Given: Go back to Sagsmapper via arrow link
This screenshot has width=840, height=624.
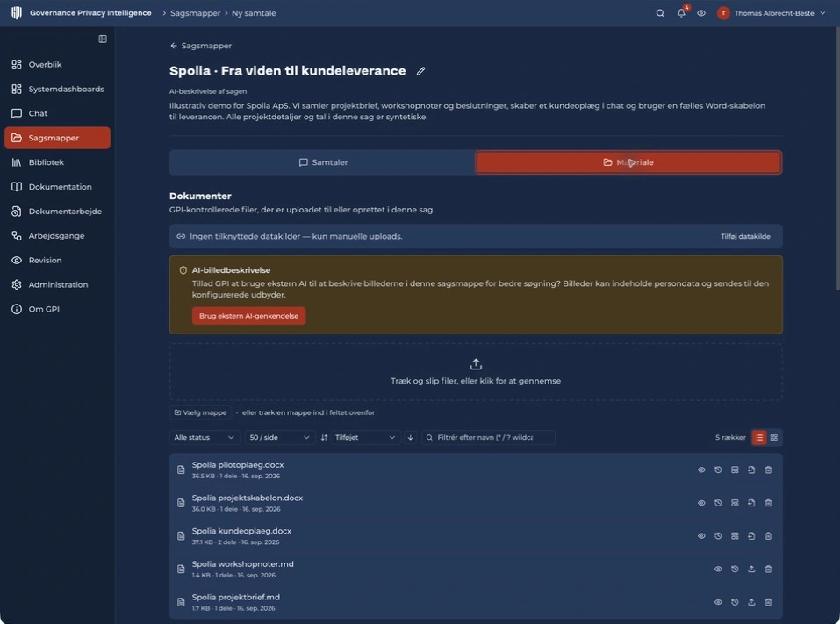Looking at the screenshot, I should [201, 46].
